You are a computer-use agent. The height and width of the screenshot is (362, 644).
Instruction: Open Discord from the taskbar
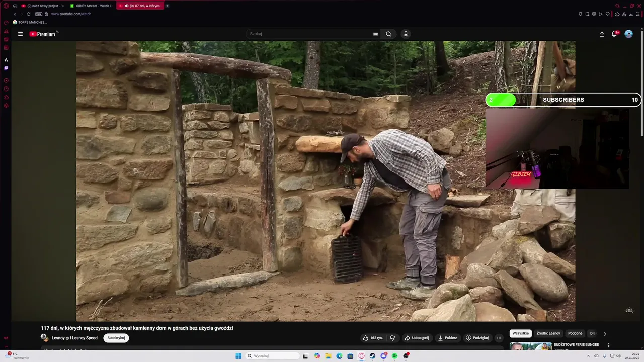pyautogui.click(x=384, y=356)
